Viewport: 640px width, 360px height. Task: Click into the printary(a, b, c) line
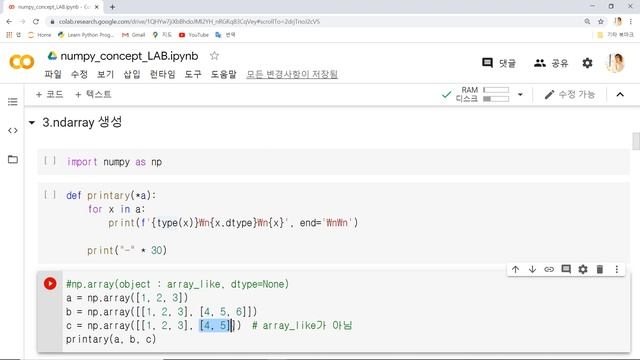point(111,339)
